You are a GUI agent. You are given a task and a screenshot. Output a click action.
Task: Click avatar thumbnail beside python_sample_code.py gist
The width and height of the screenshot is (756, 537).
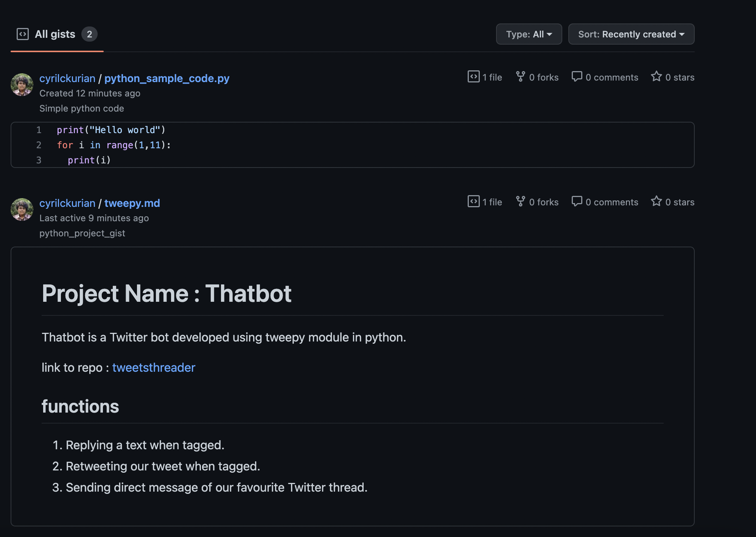coord(22,85)
